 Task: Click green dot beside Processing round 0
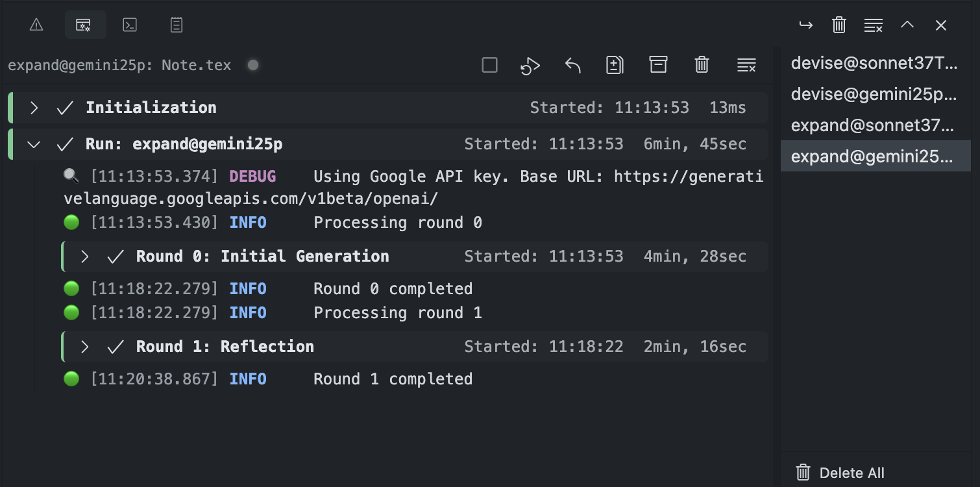point(71,223)
